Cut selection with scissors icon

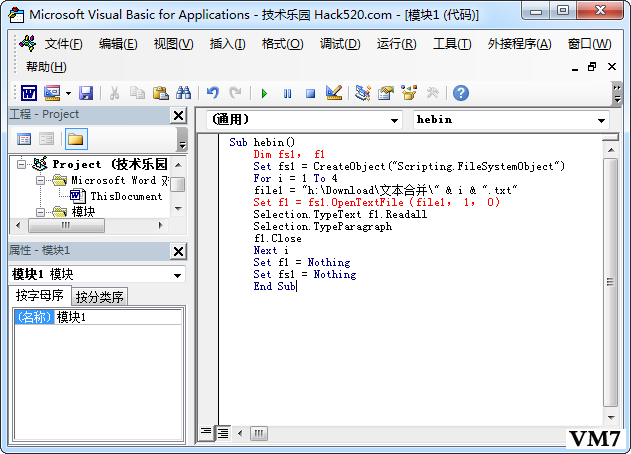point(114,93)
